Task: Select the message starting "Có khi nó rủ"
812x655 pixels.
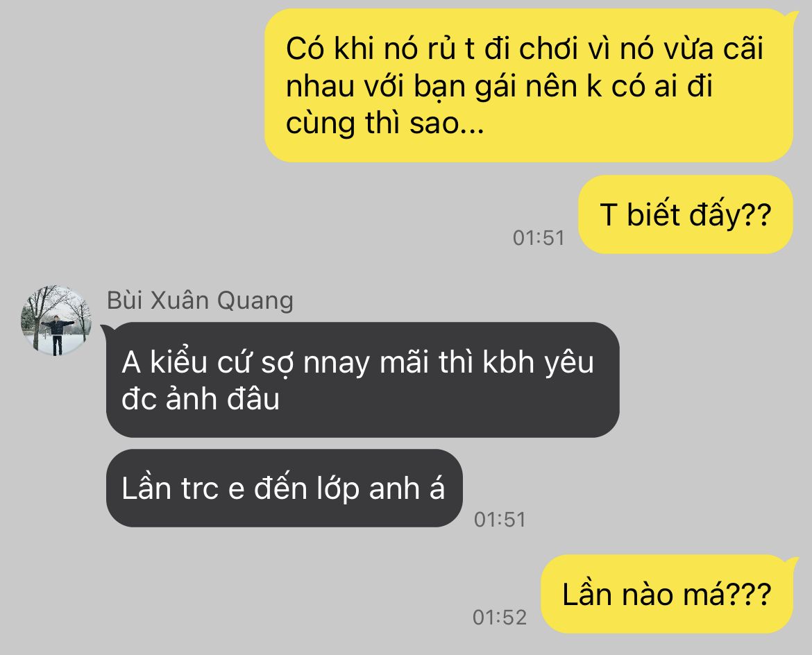Action: point(528,85)
